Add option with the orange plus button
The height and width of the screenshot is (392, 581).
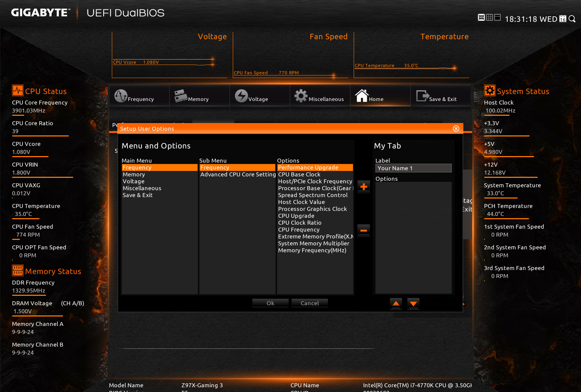point(363,187)
